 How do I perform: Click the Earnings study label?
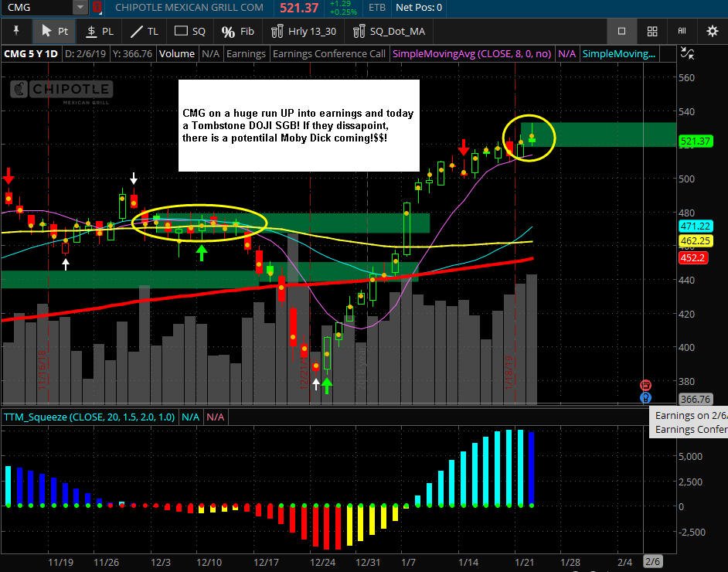[x=246, y=54]
